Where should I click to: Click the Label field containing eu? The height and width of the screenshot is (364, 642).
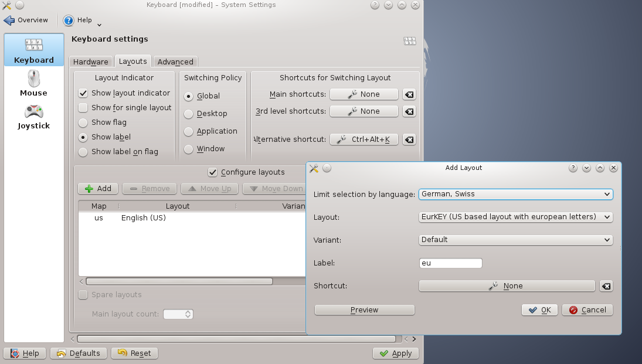(x=450, y=263)
